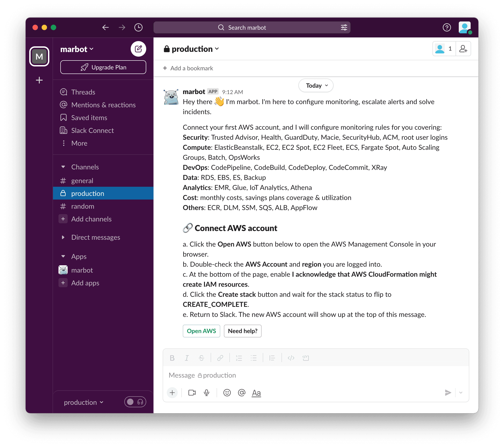
Task: Click the Need help? button
Action: [x=242, y=331]
